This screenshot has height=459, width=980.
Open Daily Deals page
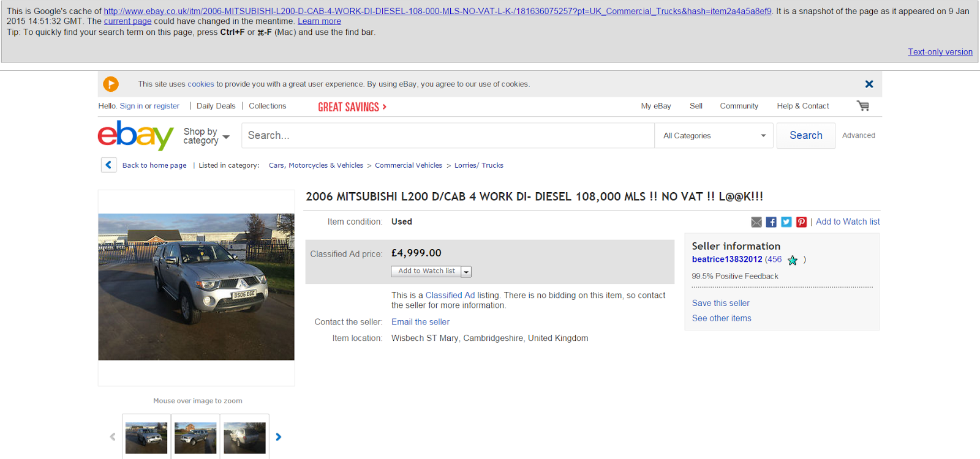[216, 106]
